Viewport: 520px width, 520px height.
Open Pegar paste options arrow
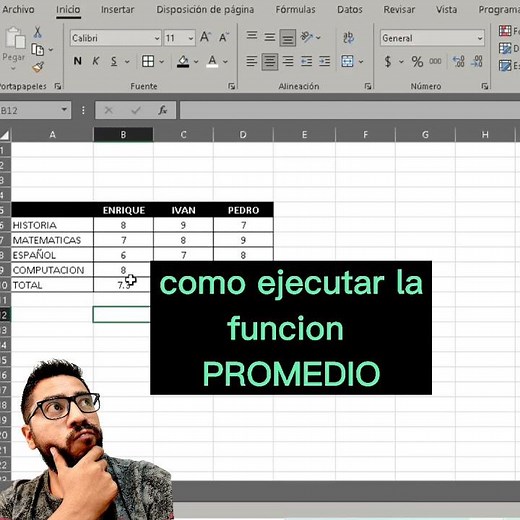[x=13, y=69]
